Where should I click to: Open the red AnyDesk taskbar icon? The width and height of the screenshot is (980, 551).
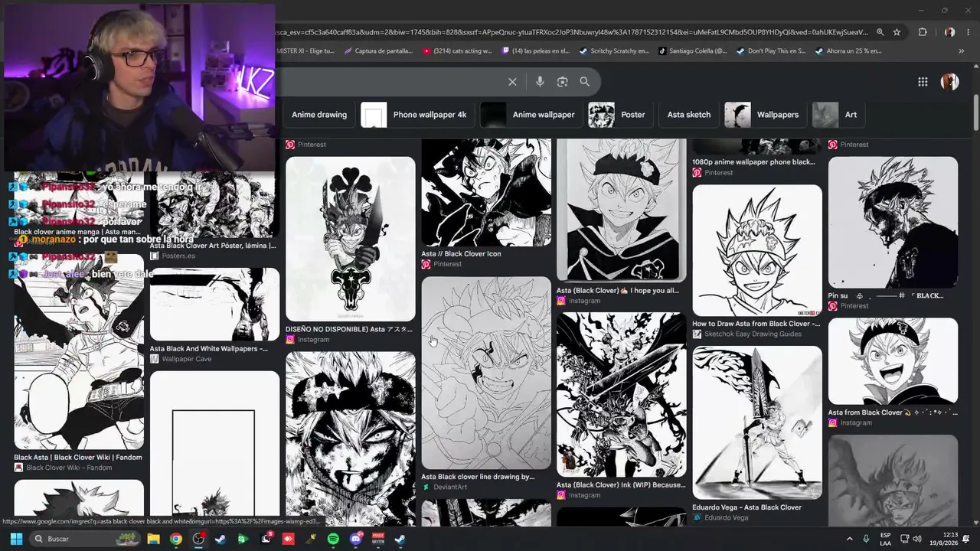pyautogui.click(x=288, y=539)
